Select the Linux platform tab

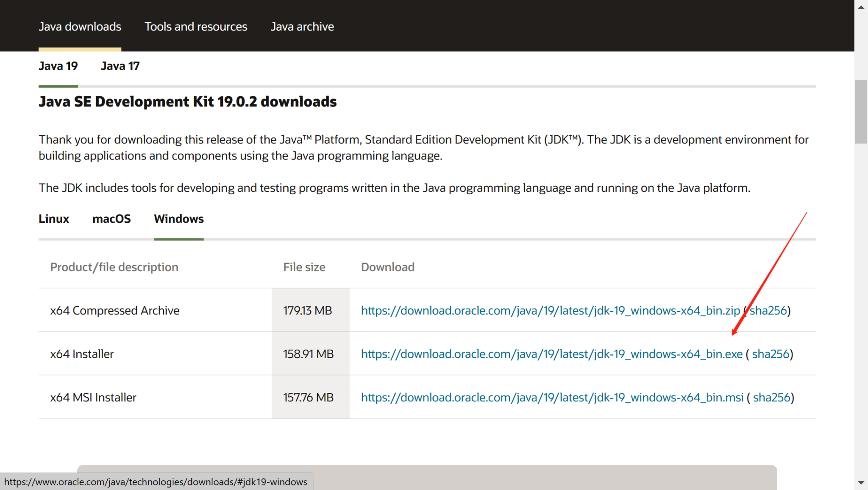pos(53,219)
